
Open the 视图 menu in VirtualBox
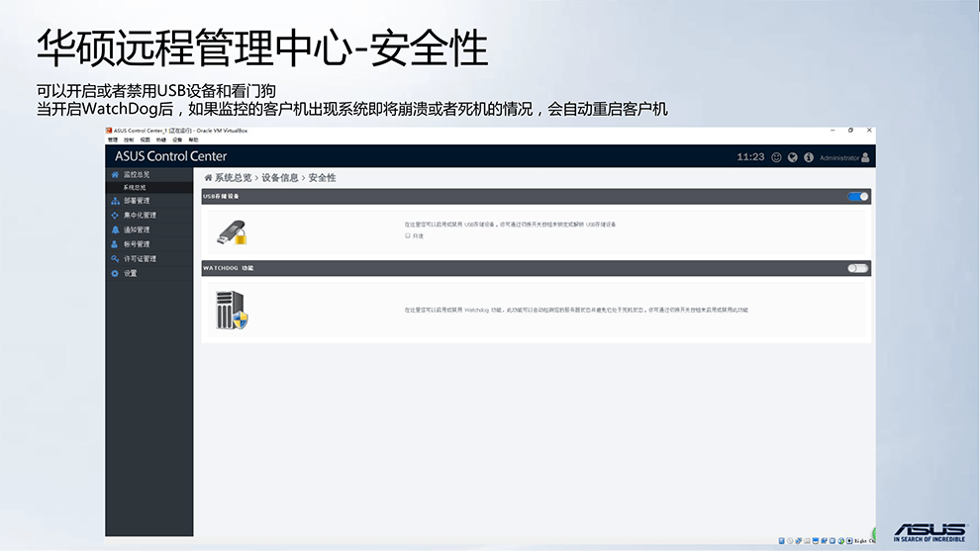(145, 139)
